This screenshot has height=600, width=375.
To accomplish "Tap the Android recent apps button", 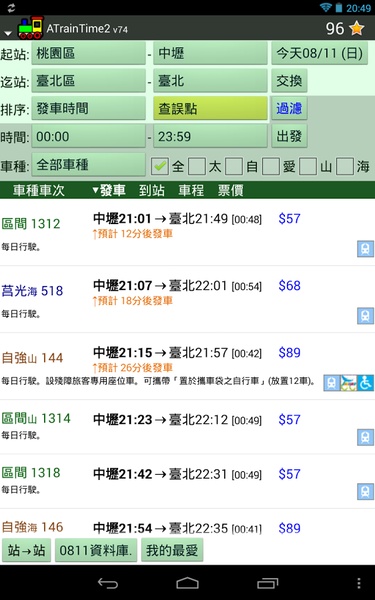I will coord(267,583).
